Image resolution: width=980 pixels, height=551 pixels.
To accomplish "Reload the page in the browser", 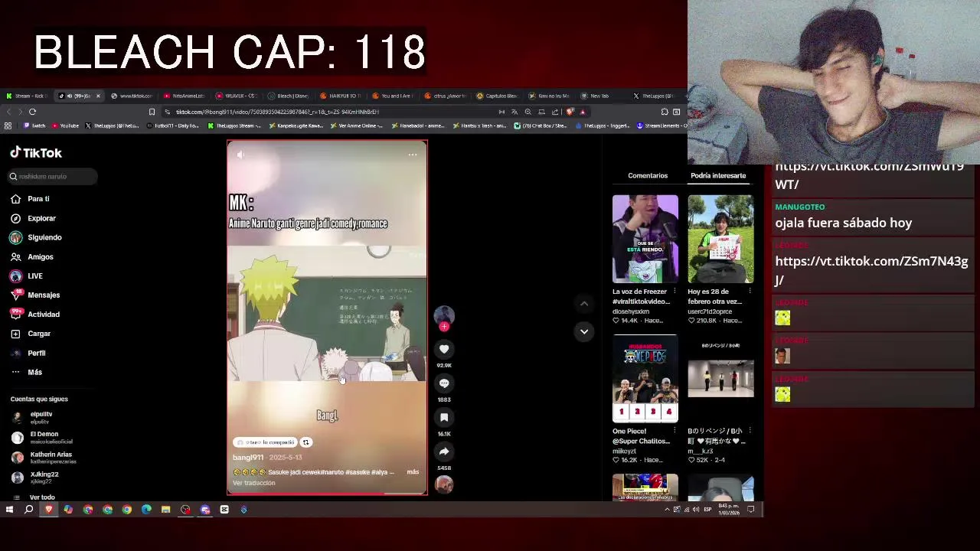I will tap(32, 112).
